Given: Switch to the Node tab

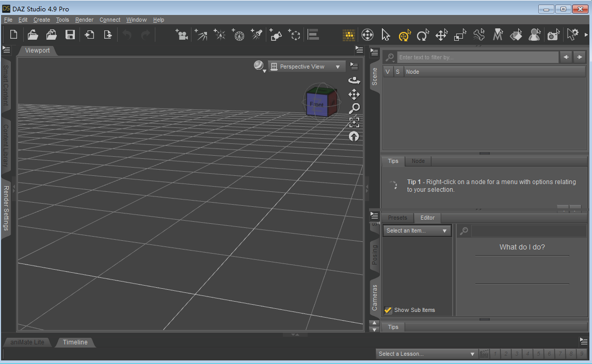Looking at the screenshot, I should [418, 161].
